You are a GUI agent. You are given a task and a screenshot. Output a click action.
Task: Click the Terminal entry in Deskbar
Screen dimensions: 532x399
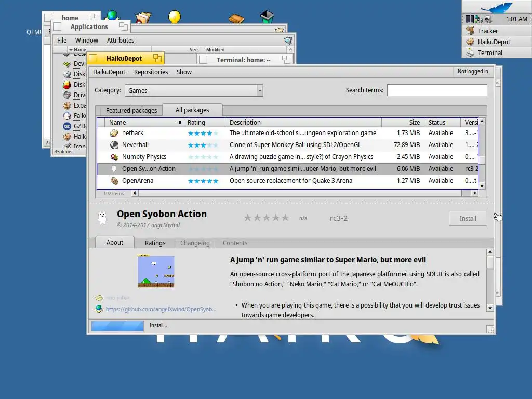(496, 52)
